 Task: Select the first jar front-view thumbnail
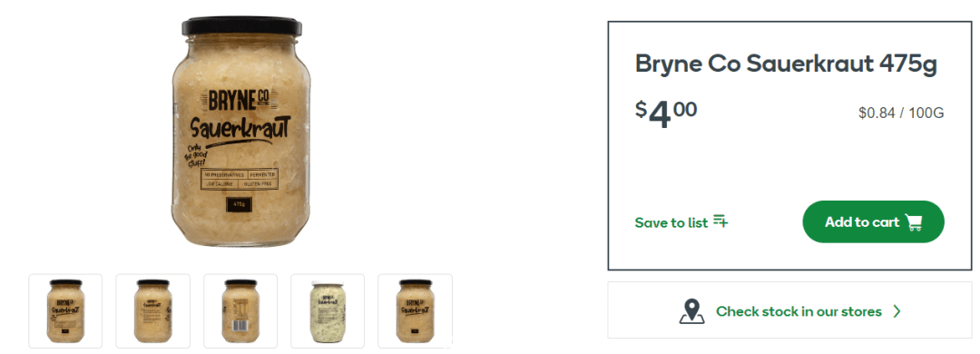coord(65,310)
